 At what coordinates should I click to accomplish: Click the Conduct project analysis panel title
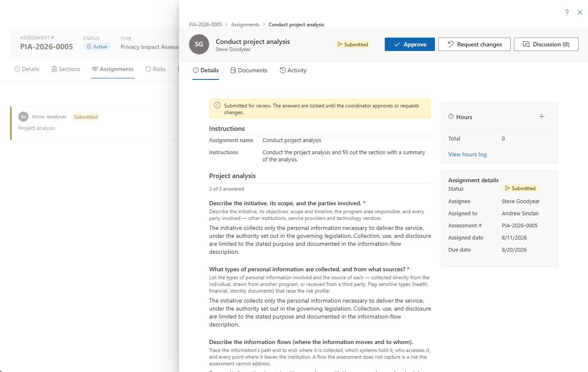pyautogui.click(x=253, y=41)
